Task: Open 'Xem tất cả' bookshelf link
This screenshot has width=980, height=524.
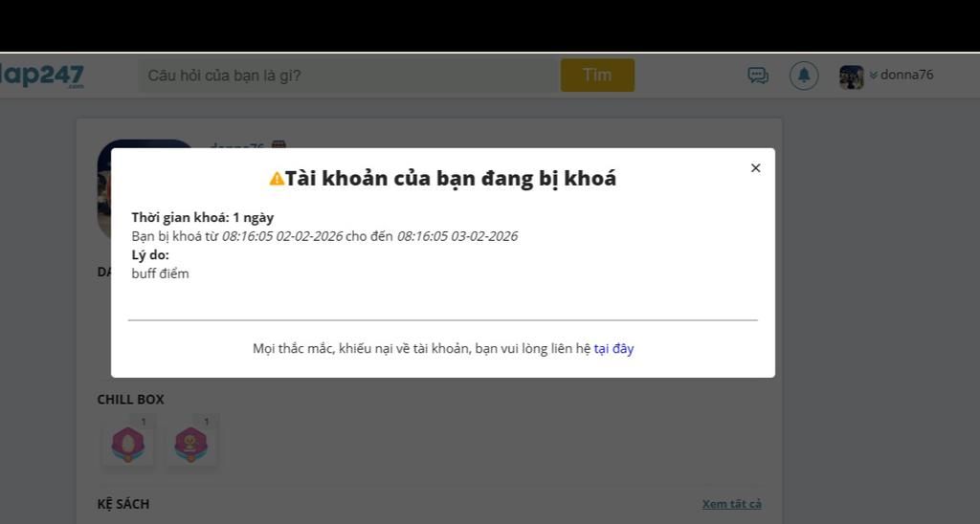Action: [x=731, y=504]
